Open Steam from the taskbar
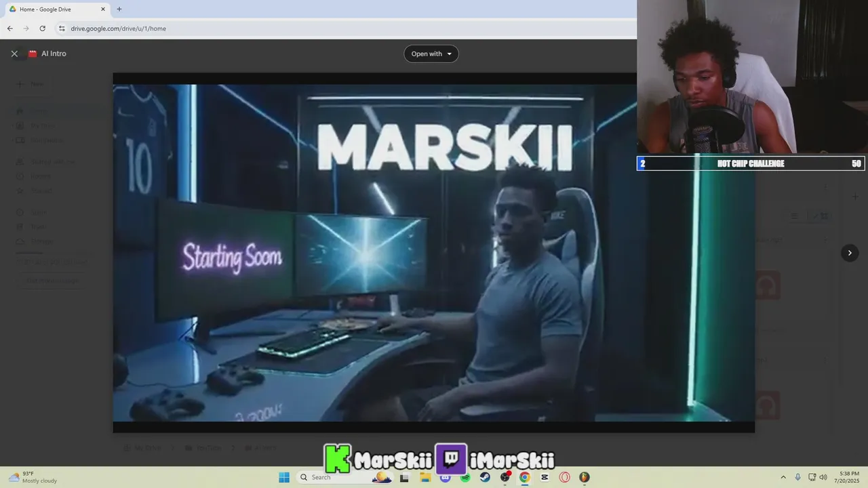 [x=485, y=477]
